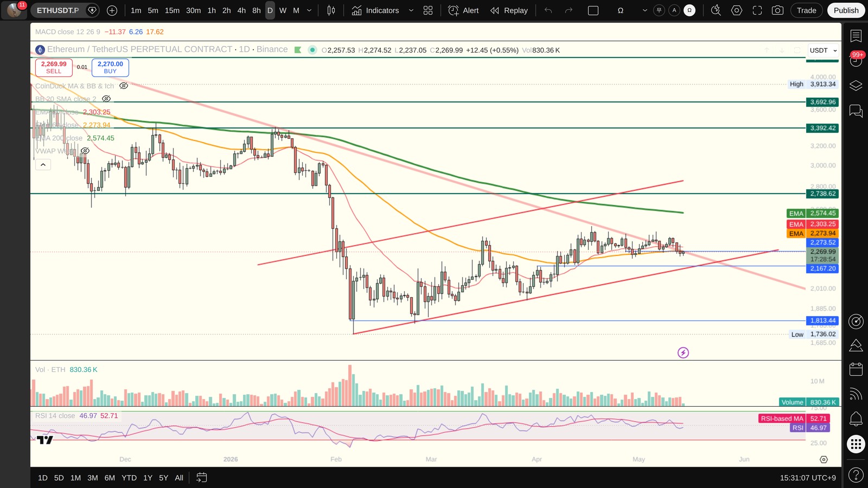Toggle visibility of CoinDuck MA indicator

[124, 86]
